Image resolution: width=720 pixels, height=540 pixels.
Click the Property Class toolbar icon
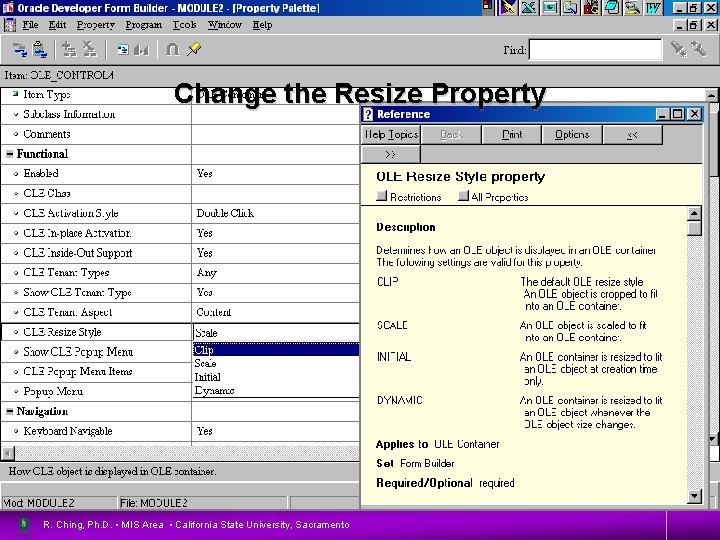click(123, 50)
